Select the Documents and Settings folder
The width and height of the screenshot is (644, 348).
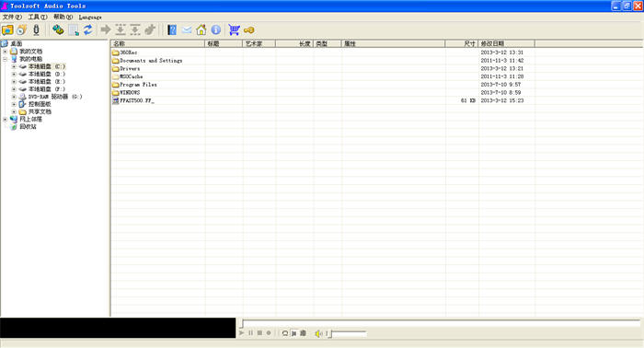(x=151, y=61)
